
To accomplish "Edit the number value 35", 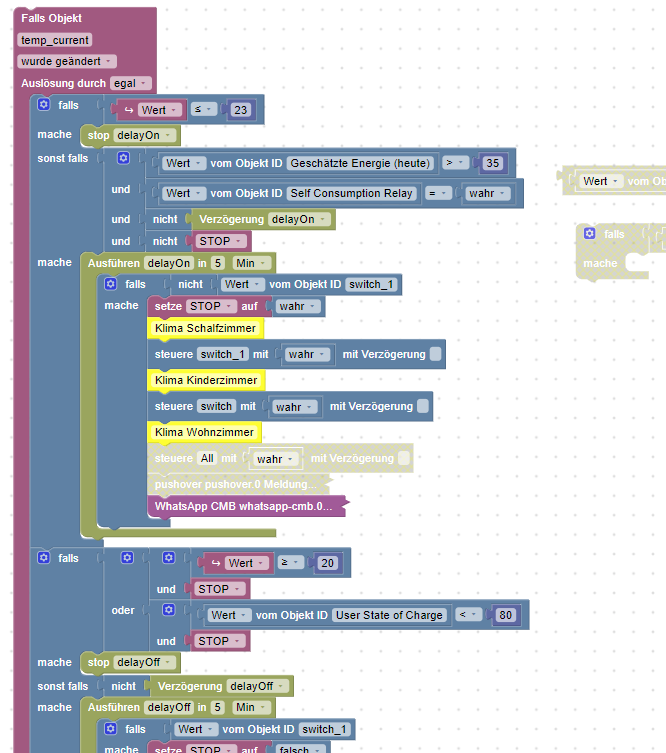I will [493, 163].
